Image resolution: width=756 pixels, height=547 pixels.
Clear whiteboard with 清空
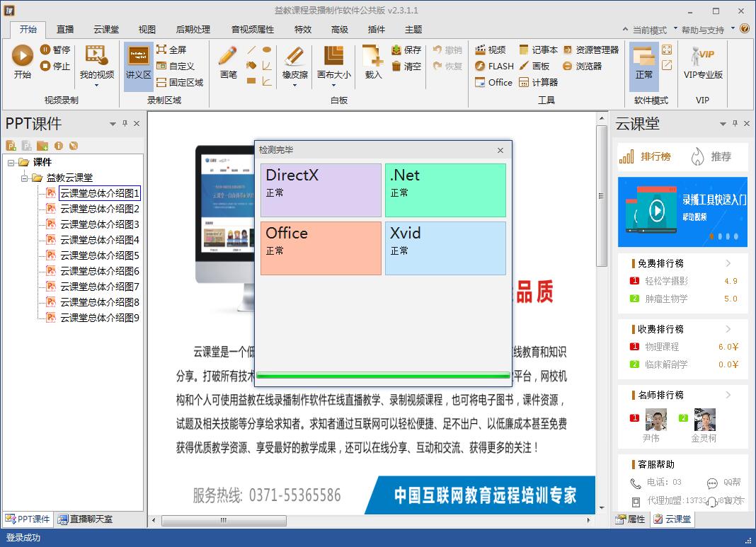click(x=406, y=66)
